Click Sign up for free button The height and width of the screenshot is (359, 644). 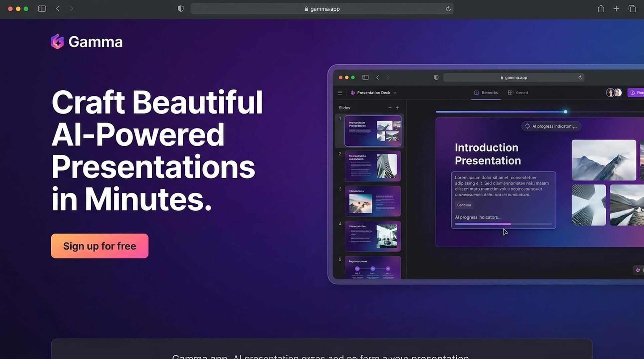(x=100, y=246)
